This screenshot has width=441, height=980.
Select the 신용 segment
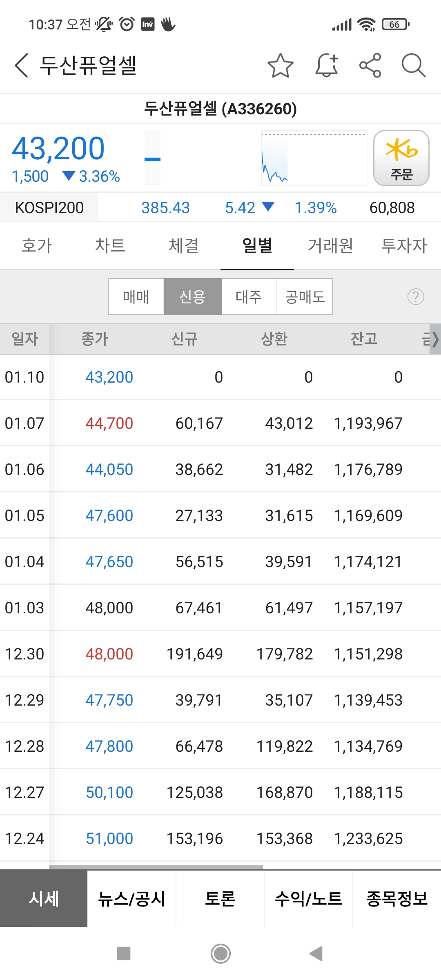193,296
